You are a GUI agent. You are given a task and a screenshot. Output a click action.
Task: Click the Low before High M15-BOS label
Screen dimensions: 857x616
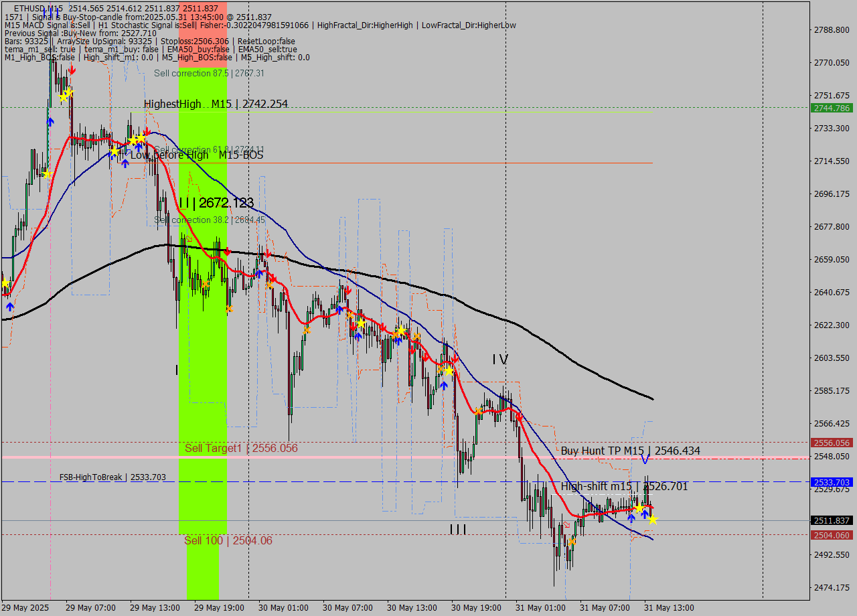198,154
